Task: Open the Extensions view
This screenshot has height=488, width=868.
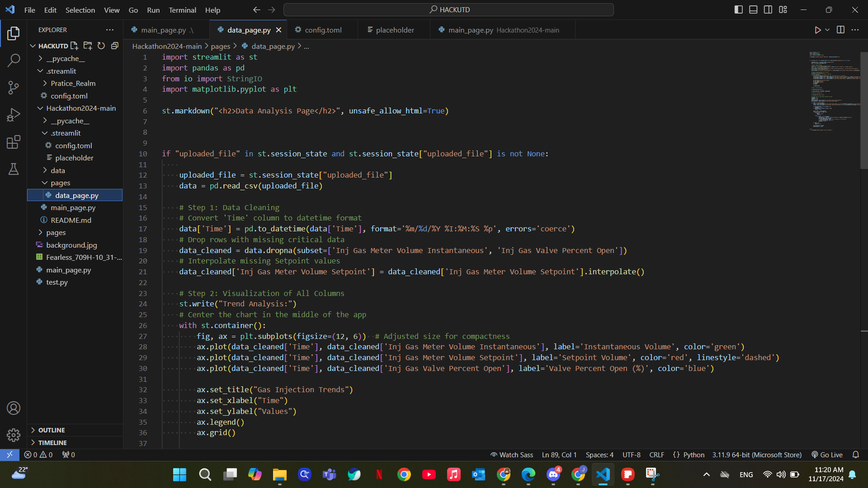Action: [14, 142]
